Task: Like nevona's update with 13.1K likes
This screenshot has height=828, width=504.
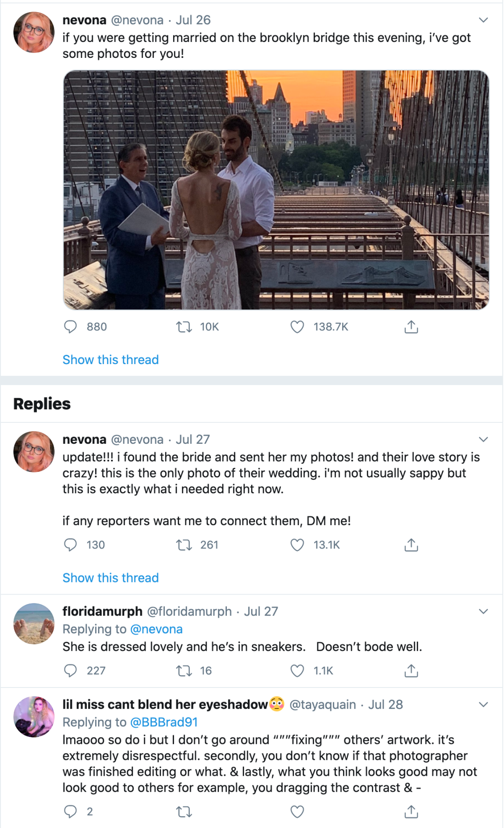Action: (297, 545)
